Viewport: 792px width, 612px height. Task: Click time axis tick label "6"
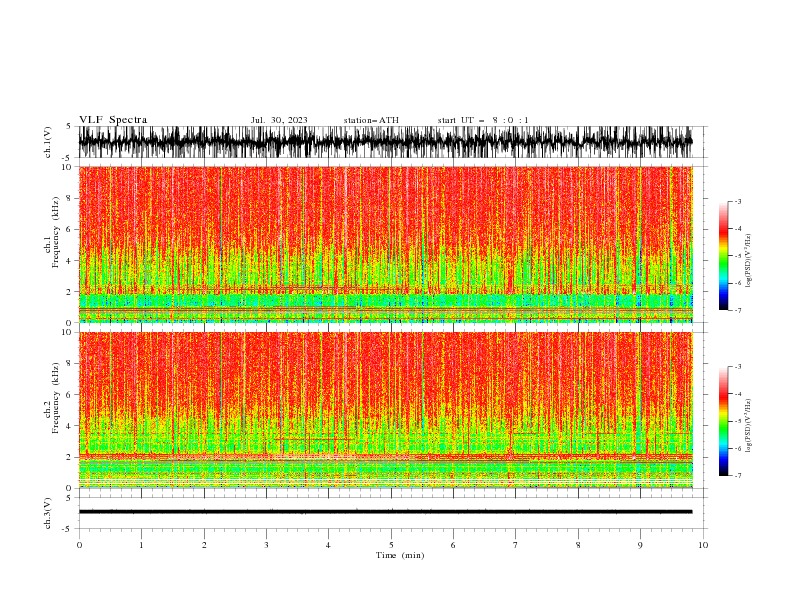point(453,545)
